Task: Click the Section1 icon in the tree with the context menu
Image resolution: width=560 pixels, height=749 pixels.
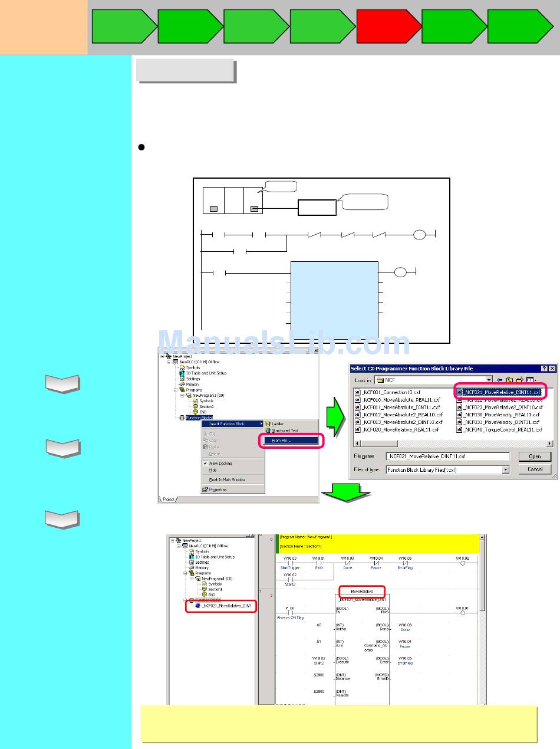Action: point(195,406)
